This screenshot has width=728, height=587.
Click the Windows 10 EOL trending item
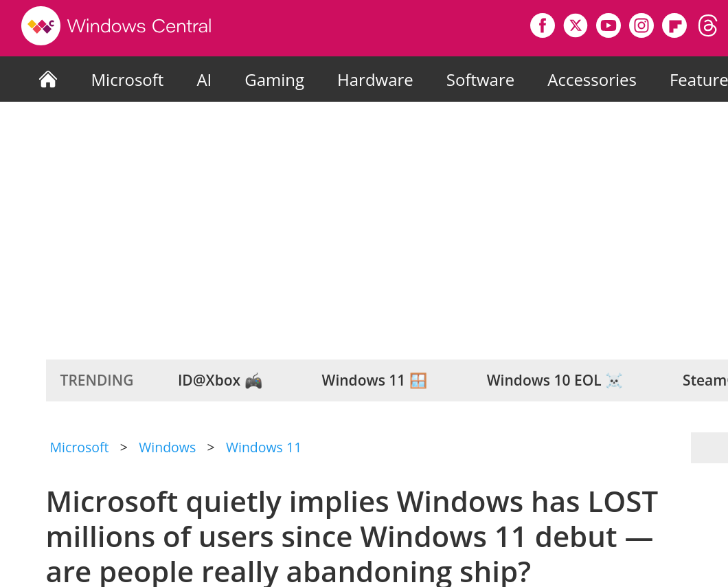(554, 380)
